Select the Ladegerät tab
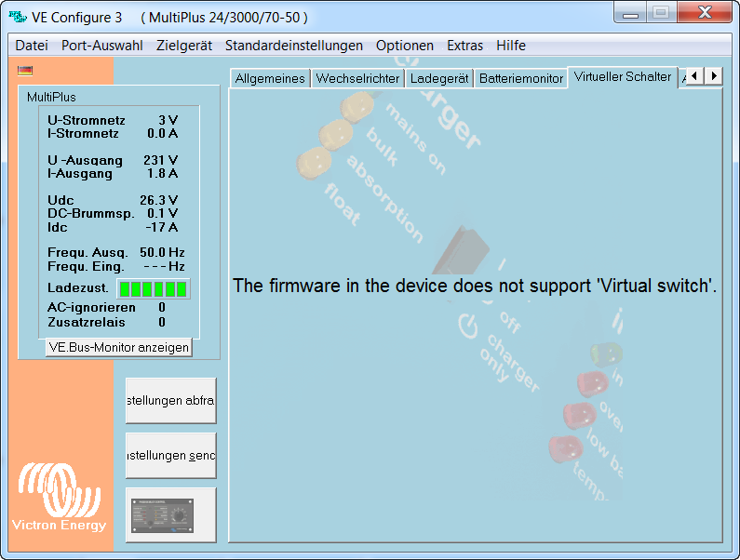This screenshot has height=560, width=740. (x=440, y=79)
